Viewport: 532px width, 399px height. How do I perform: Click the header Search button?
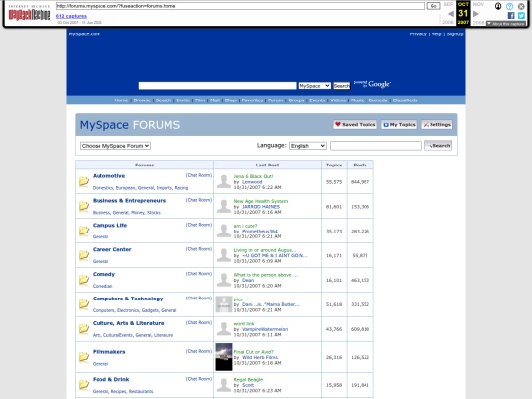[x=341, y=86]
